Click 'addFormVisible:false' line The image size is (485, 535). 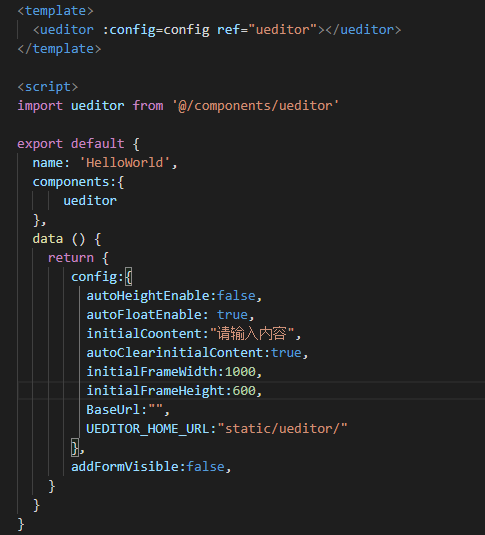coord(152,467)
